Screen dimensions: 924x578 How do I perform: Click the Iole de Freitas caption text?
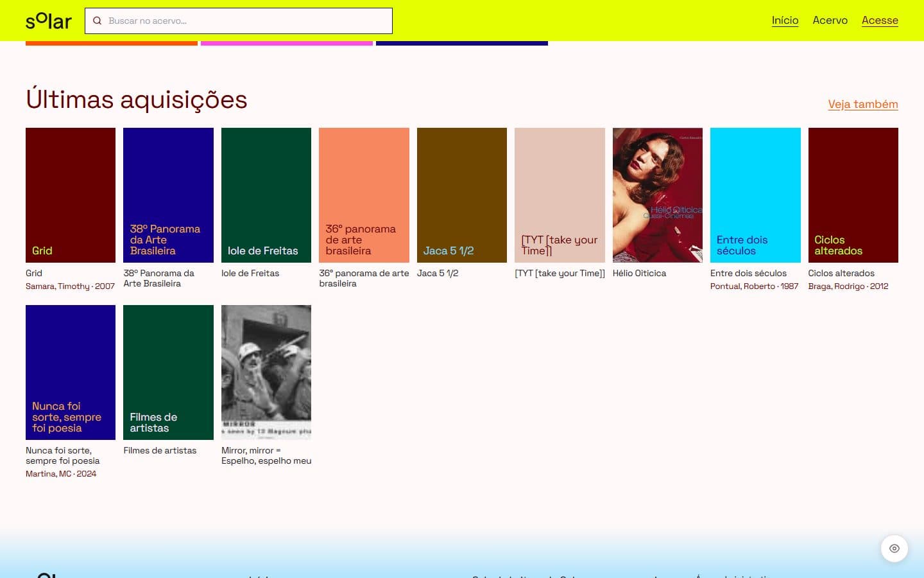tap(250, 273)
